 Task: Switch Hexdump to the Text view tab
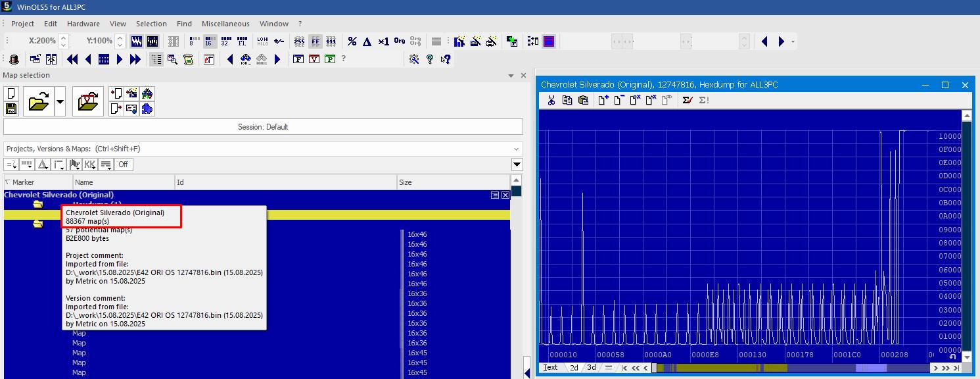pyautogui.click(x=551, y=368)
